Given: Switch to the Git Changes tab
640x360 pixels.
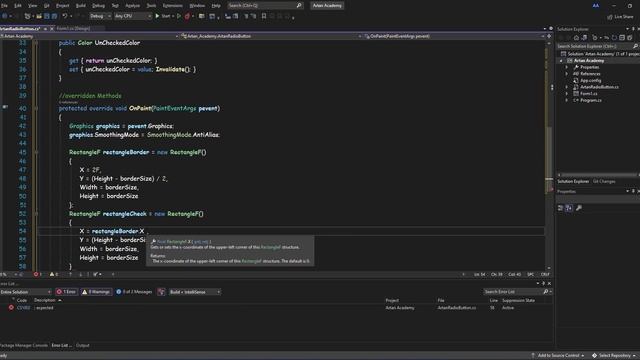Looking at the screenshot, I should tap(604, 181).
